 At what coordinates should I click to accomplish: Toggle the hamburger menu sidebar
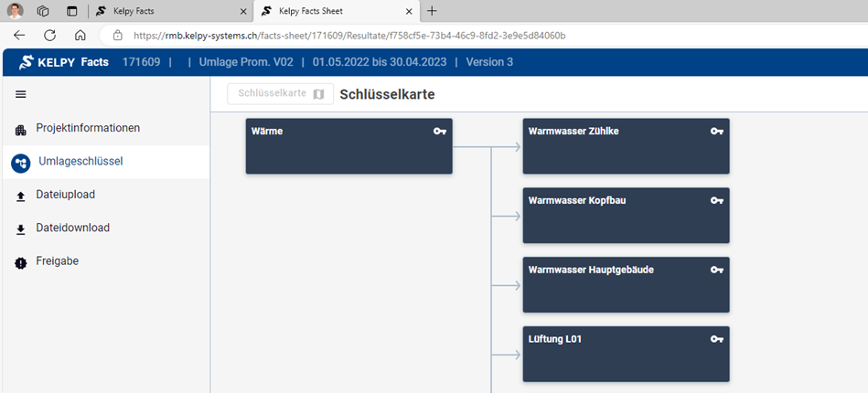click(21, 94)
